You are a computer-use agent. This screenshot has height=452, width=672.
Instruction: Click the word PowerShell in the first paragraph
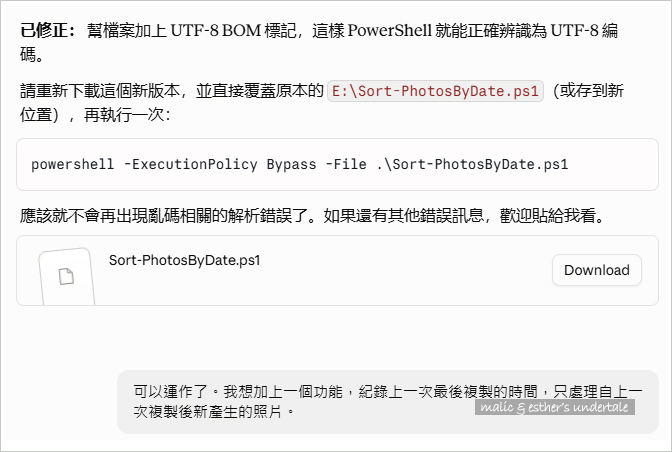(390, 31)
